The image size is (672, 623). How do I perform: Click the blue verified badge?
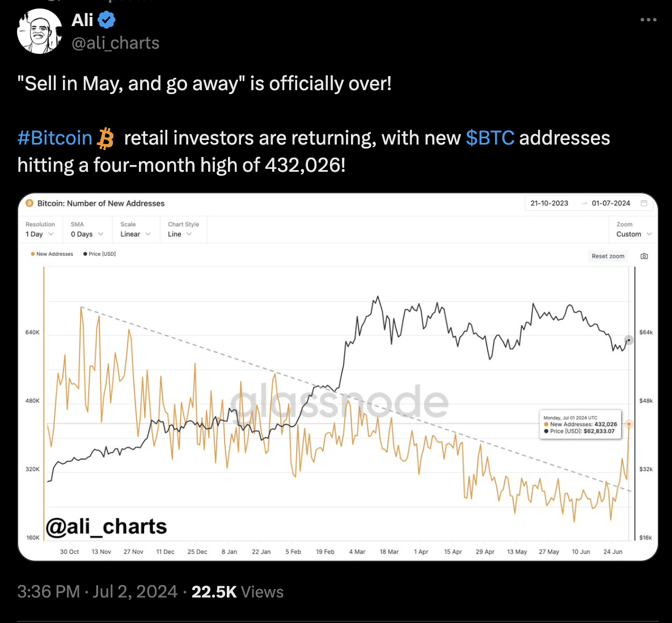[x=107, y=20]
